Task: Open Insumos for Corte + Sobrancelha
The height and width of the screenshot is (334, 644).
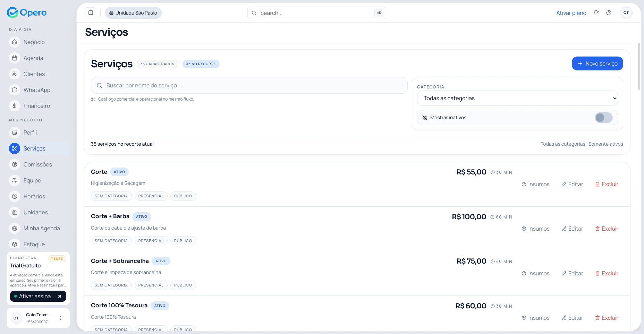Action: (535, 273)
